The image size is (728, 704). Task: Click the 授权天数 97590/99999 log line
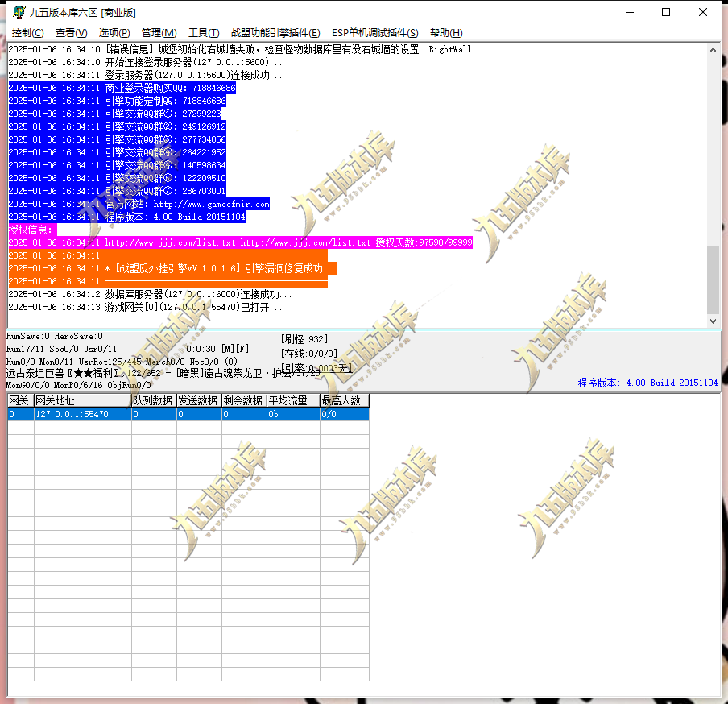[241, 242]
